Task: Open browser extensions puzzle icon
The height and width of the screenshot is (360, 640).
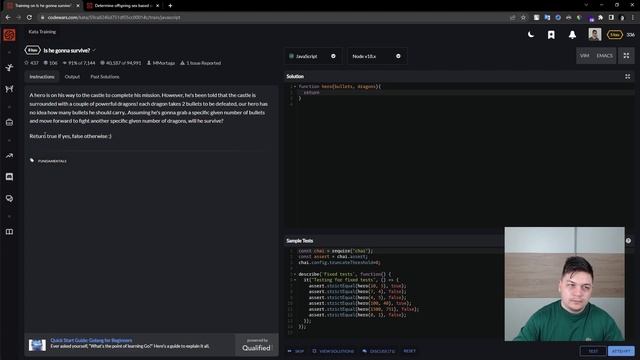Action: 600,18
